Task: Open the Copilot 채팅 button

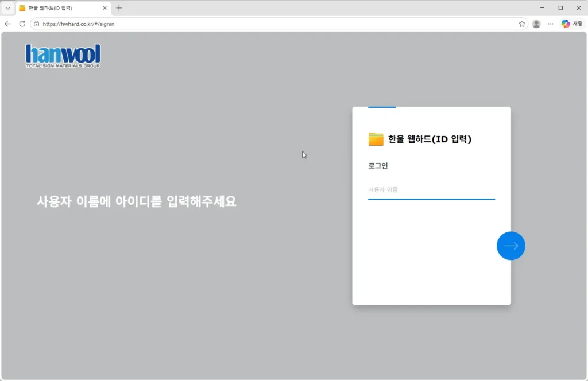Action: pos(572,24)
